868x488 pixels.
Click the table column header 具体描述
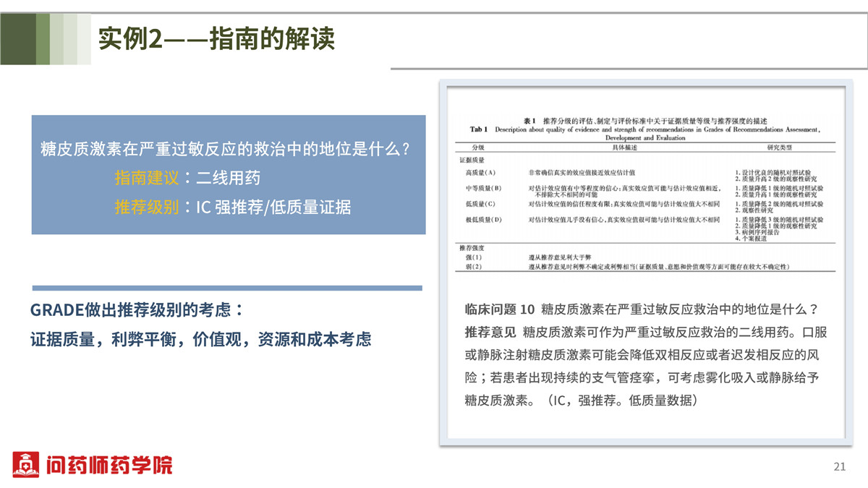[624, 147]
